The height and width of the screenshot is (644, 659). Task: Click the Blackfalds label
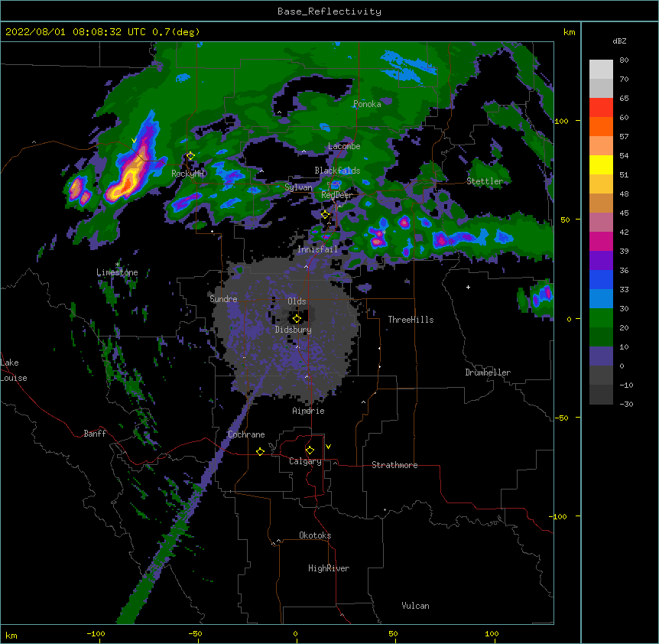[337, 171]
